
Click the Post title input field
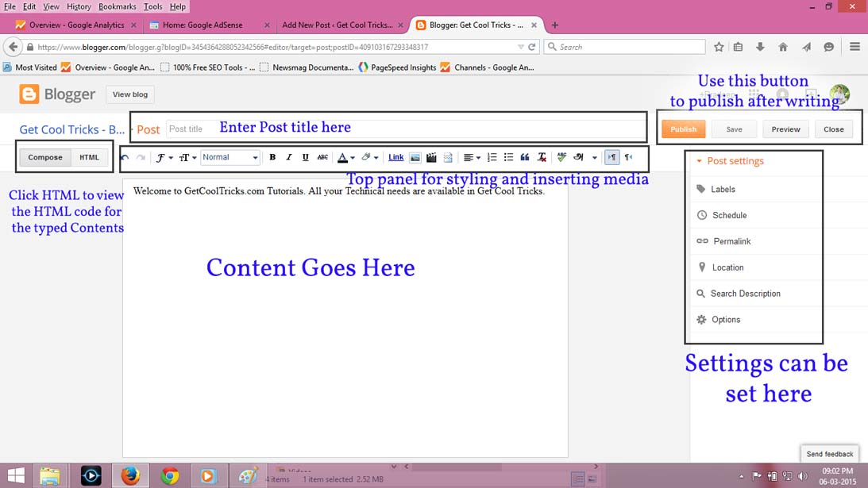coord(405,129)
